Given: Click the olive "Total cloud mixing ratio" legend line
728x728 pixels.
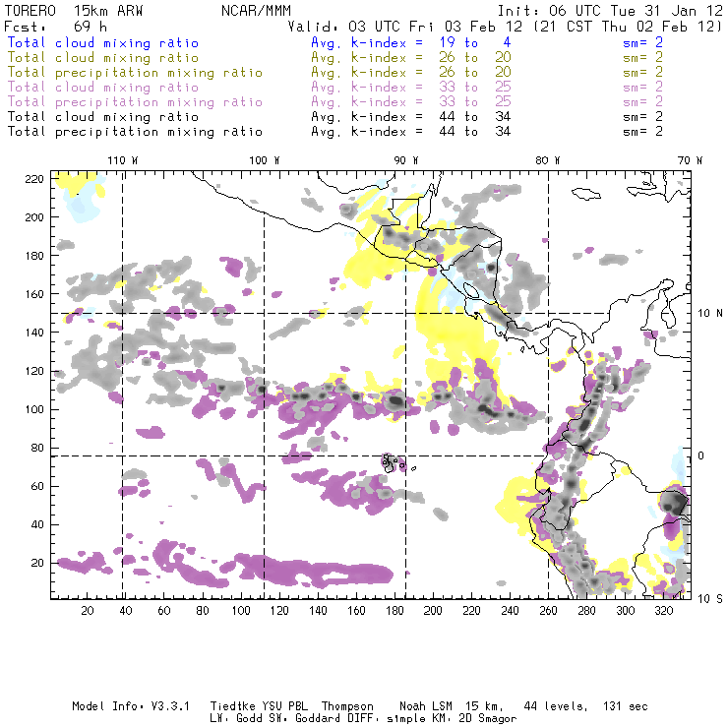Looking at the screenshot, I should 103,58.
